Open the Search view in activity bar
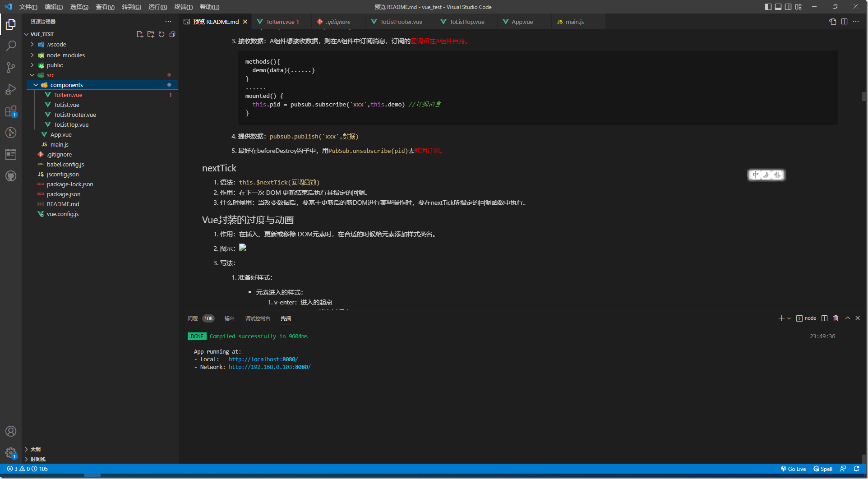Viewport: 868px width, 479px height. [11, 46]
